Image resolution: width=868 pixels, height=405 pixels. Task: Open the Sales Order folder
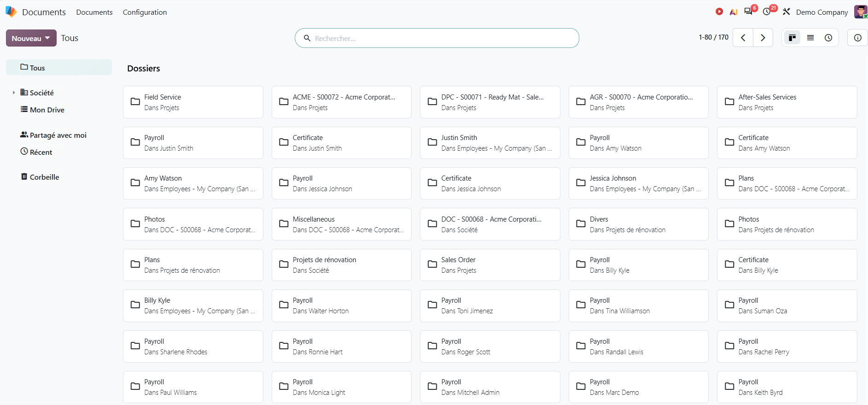click(x=490, y=265)
